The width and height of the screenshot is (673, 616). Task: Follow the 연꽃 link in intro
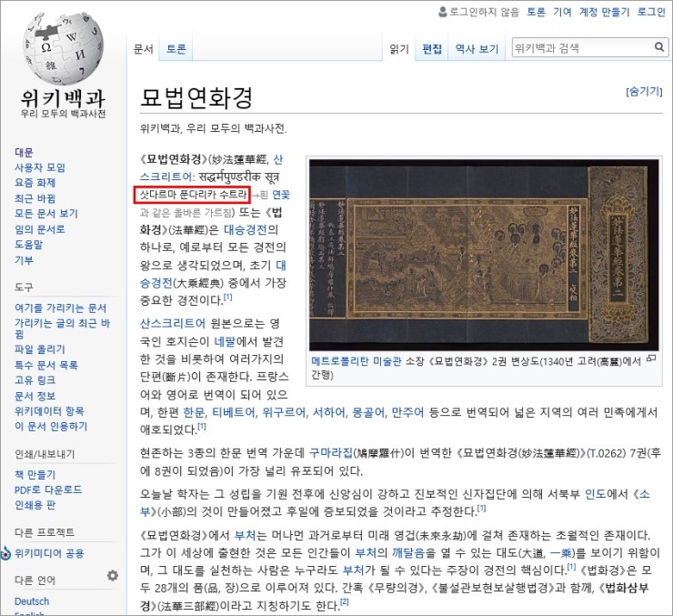click(281, 195)
